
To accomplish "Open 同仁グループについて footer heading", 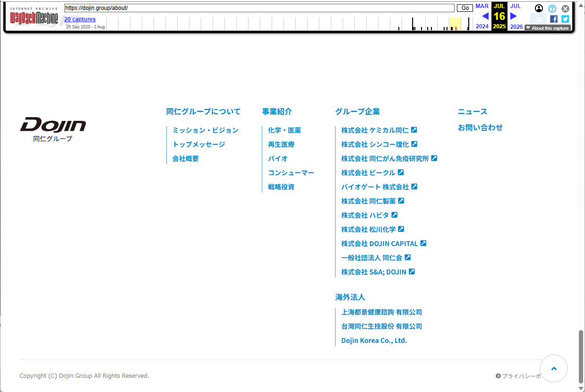I will (204, 111).
